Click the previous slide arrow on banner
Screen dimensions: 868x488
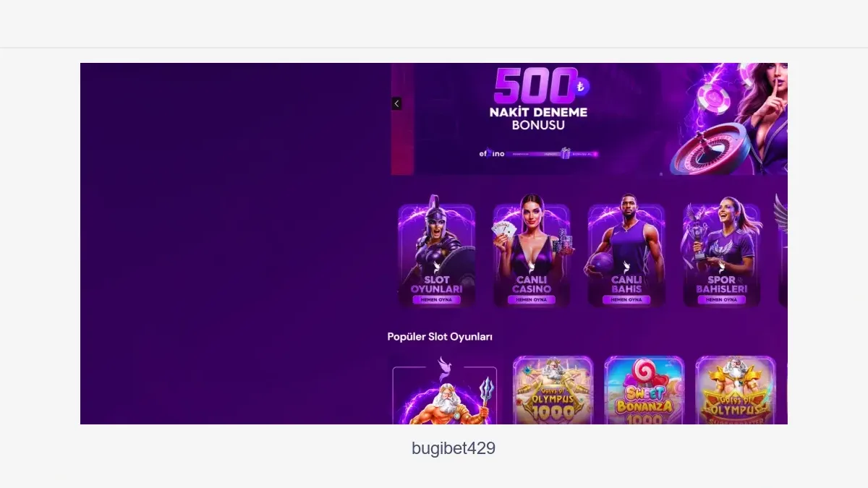[x=396, y=104]
